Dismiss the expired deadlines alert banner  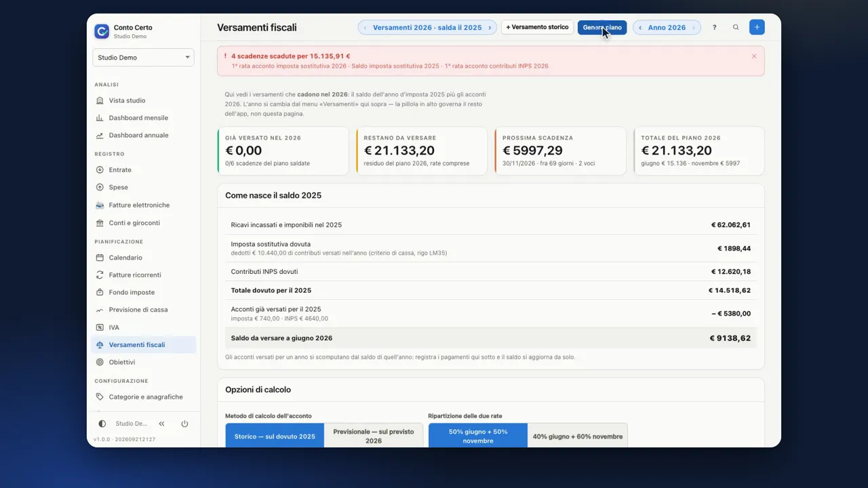[x=754, y=56]
